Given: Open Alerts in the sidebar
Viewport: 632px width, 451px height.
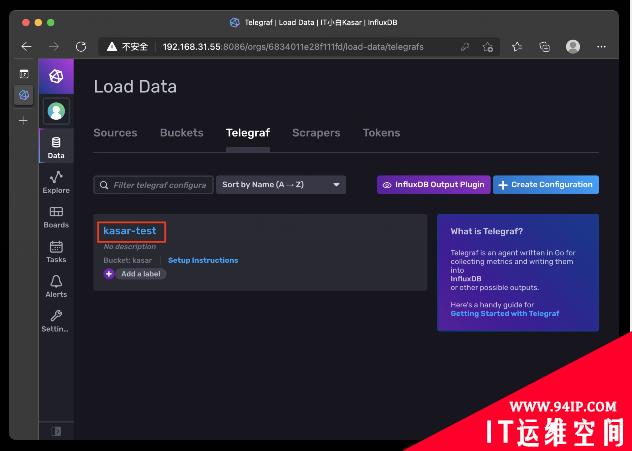Looking at the screenshot, I should tap(56, 286).
